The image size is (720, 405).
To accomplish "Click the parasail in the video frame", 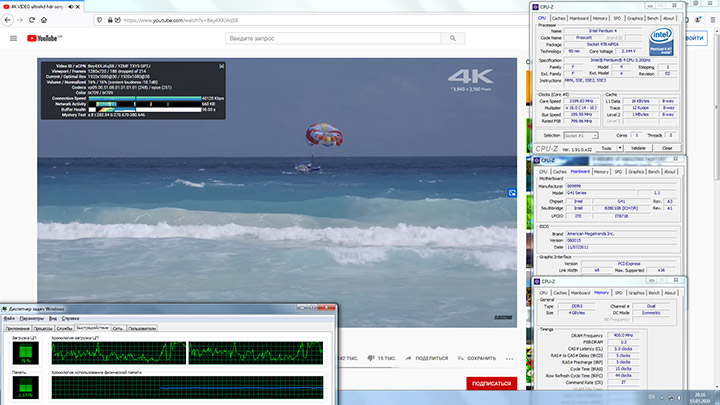I will coord(324,134).
